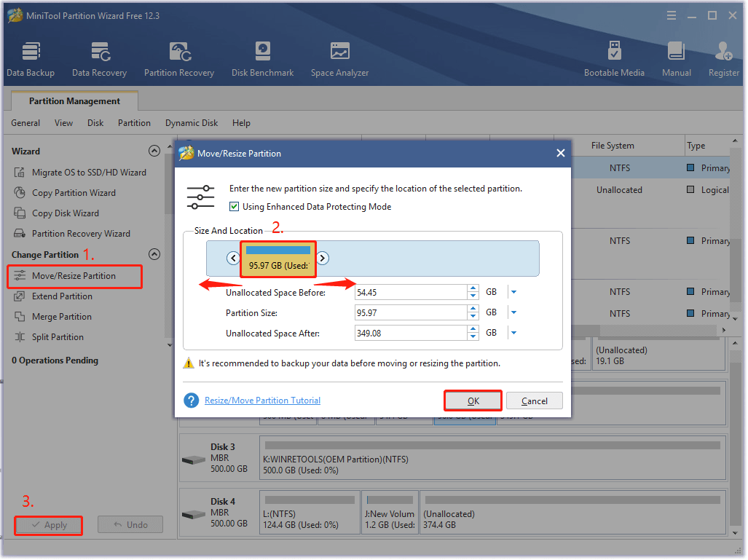This screenshot has height=560, width=748.
Task: Click Merge Partition in the sidebar
Action: 61,317
